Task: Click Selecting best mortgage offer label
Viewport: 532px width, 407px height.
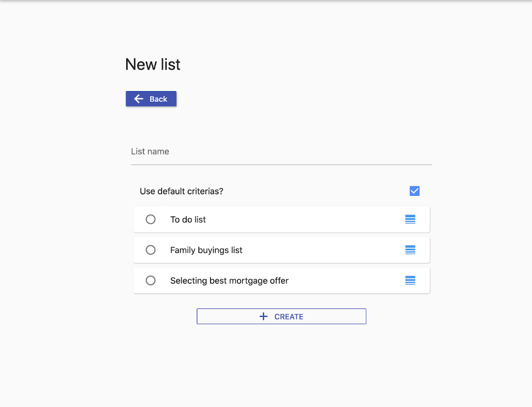Action: [229, 281]
